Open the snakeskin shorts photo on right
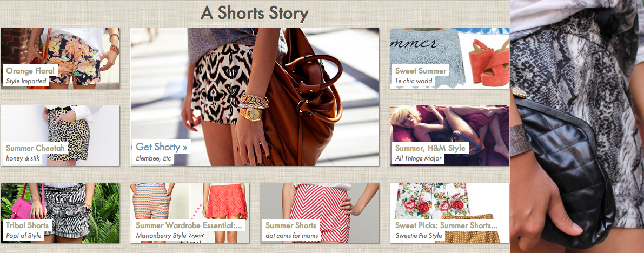Viewport: 644px width, 253px height. pyautogui.click(x=577, y=126)
